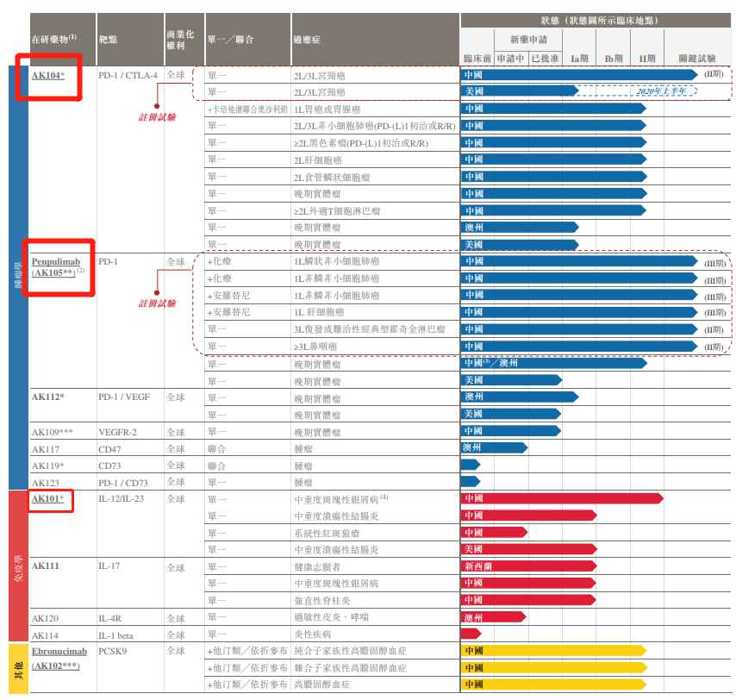Select the CD47 target cell
This screenshot has width=736, height=700.
(109, 449)
